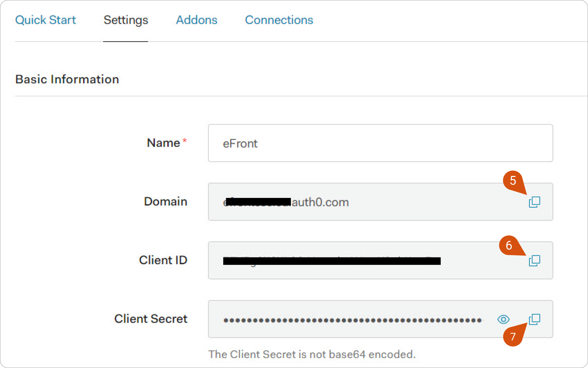Select the Settings tab
Viewport: 588px width, 368px height.
126,20
